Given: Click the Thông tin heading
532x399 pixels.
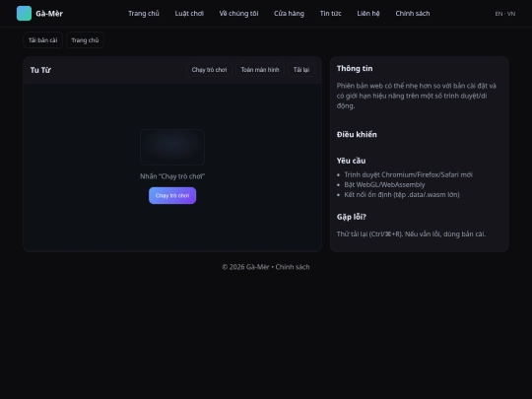Looking at the screenshot, I should 355,69.
